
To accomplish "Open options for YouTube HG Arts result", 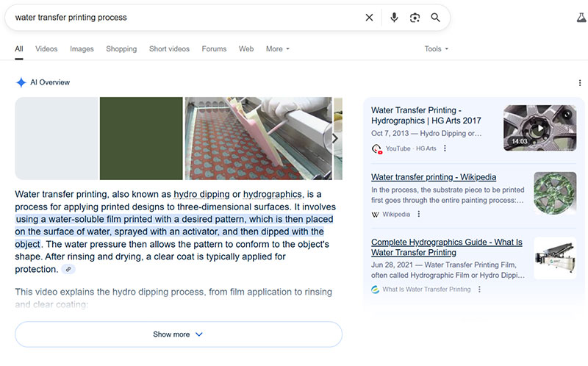I will click(445, 148).
